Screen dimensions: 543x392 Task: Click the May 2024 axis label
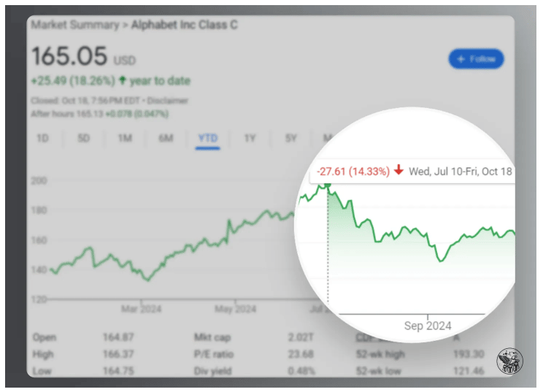click(236, 309)
